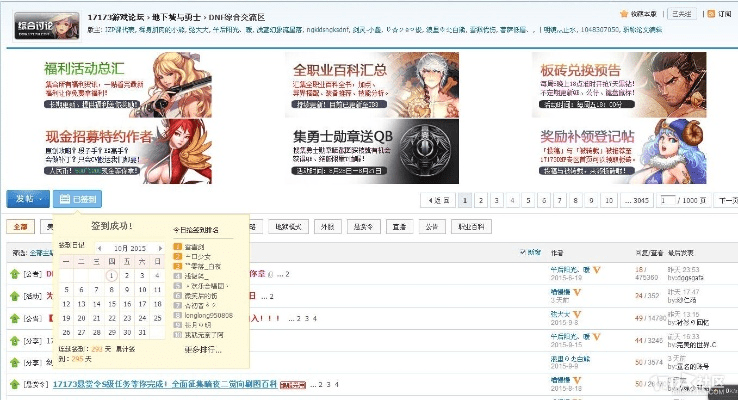Screen dimensions: 738x400
Task: Open 地下城与勇士 breadcrumb link
Action: pyautogui.click(x=177, y=17)
